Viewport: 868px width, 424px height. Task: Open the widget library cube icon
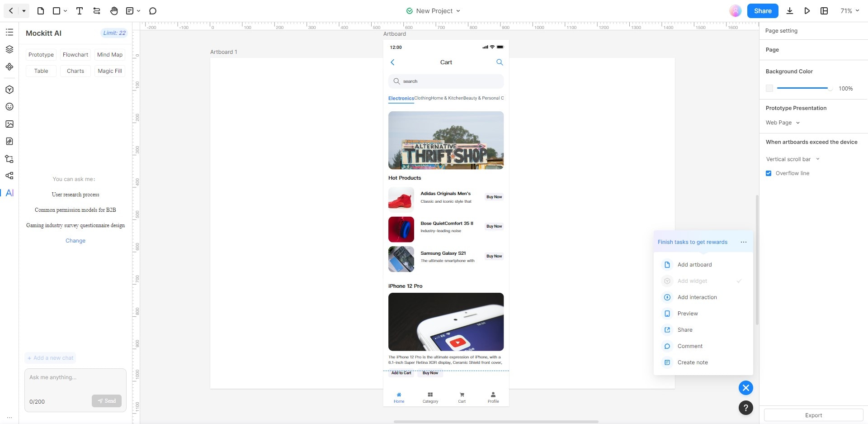pyautogui.click(x=9, y=90)
